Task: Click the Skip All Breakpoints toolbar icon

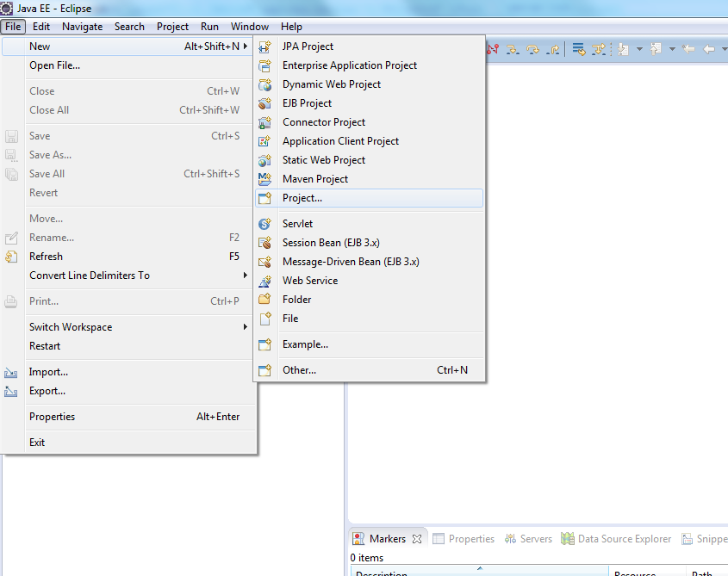Action: coord(493,49)
